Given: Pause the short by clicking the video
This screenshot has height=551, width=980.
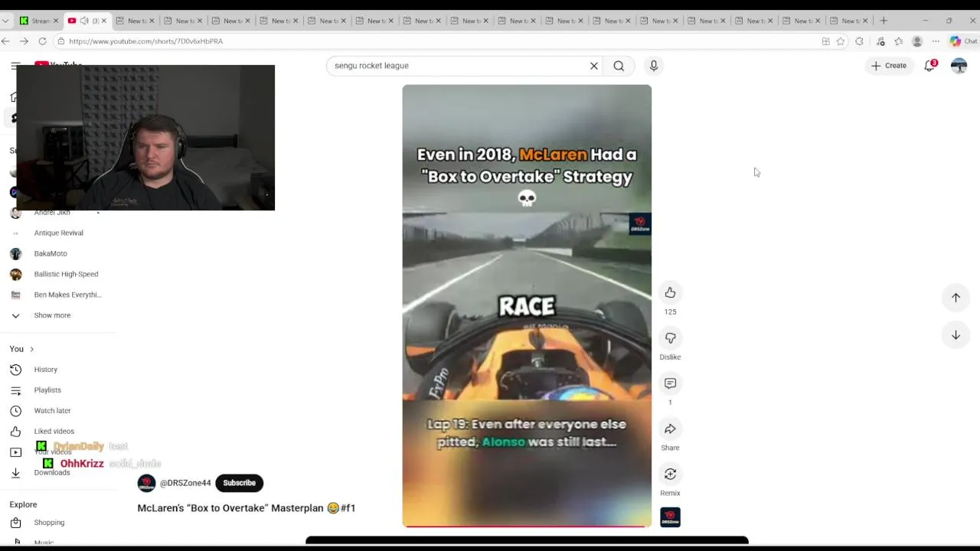Looking at the screenshot, I should 527,306.
